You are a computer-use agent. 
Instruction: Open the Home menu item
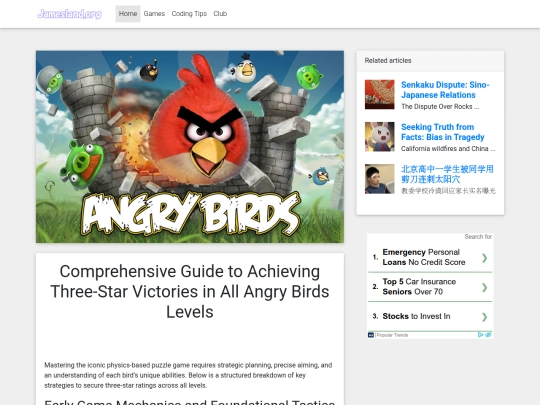point(128,14)
